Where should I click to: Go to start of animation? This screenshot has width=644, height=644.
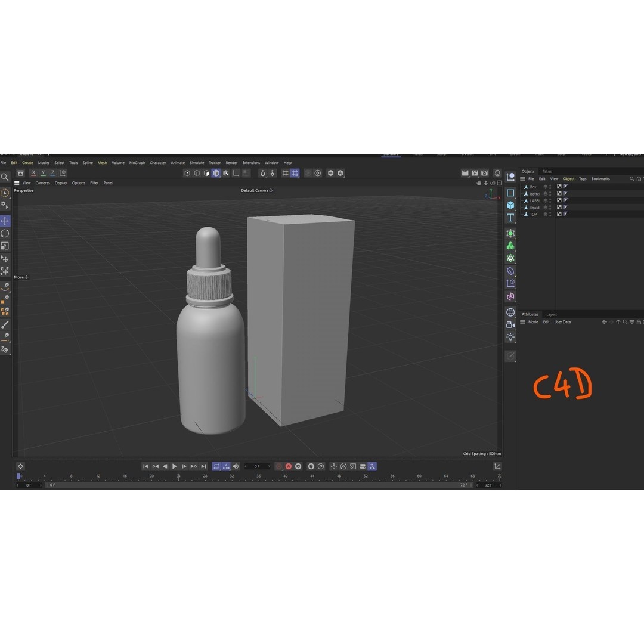tap(145, 466)
